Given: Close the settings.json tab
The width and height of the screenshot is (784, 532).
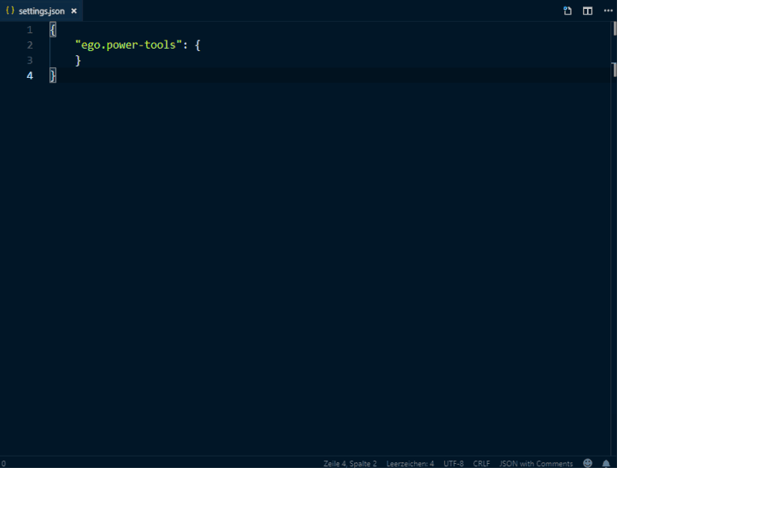Looking at the screenshot, I should [74, 11].
